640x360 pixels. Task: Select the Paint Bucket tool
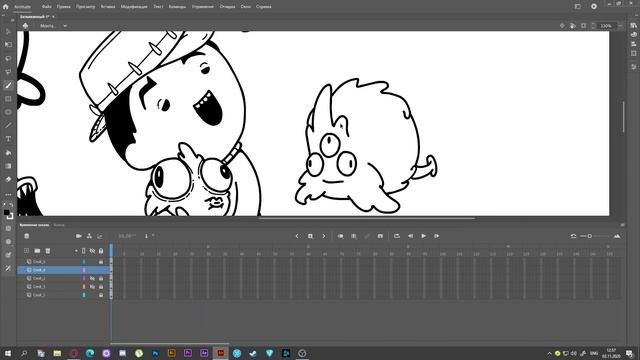click(x=8, y=153)
